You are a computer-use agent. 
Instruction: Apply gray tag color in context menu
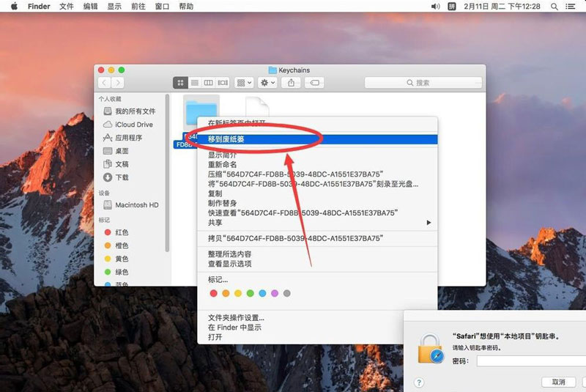pyautogui.click(x=287, y=293)
